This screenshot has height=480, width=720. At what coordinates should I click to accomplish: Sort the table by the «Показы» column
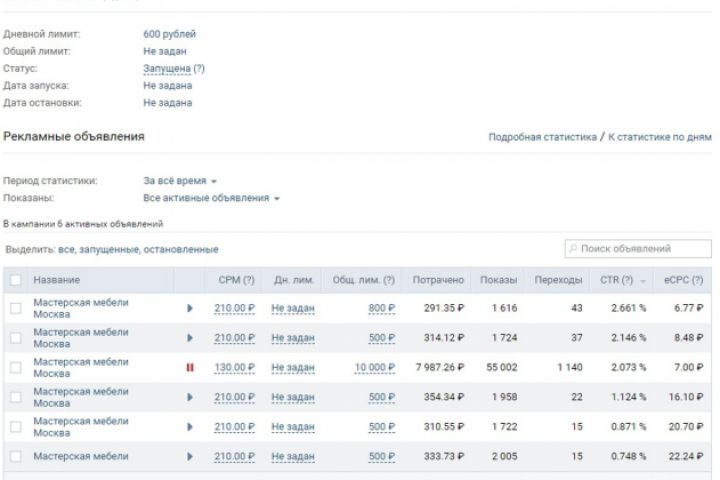click(498, 280)
